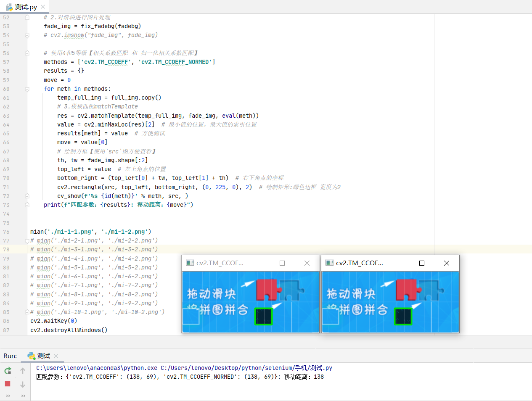The width and height of the screenshot is (532, 401).
Task: Click the 'top_left = value' line
Action: pyautogui.click(x=84, y=169)
